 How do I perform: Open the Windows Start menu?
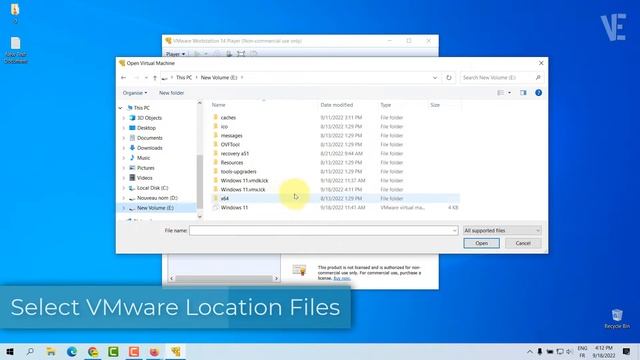10,351
